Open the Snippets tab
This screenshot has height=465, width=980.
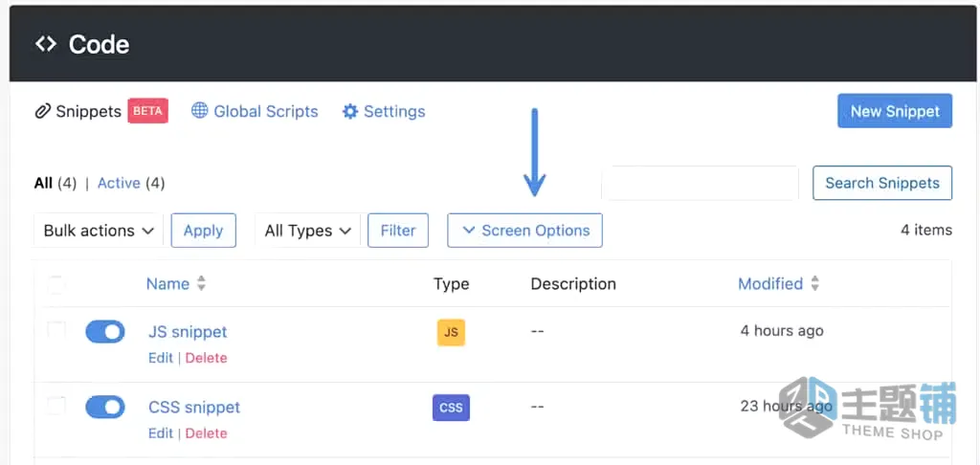(88, 111)
